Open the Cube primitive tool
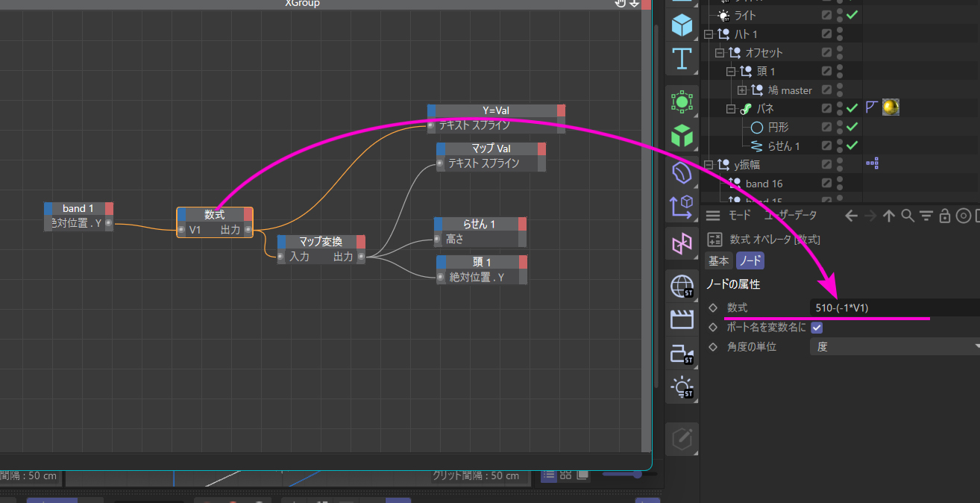980x503 pixels. click(x=682, y=25)
